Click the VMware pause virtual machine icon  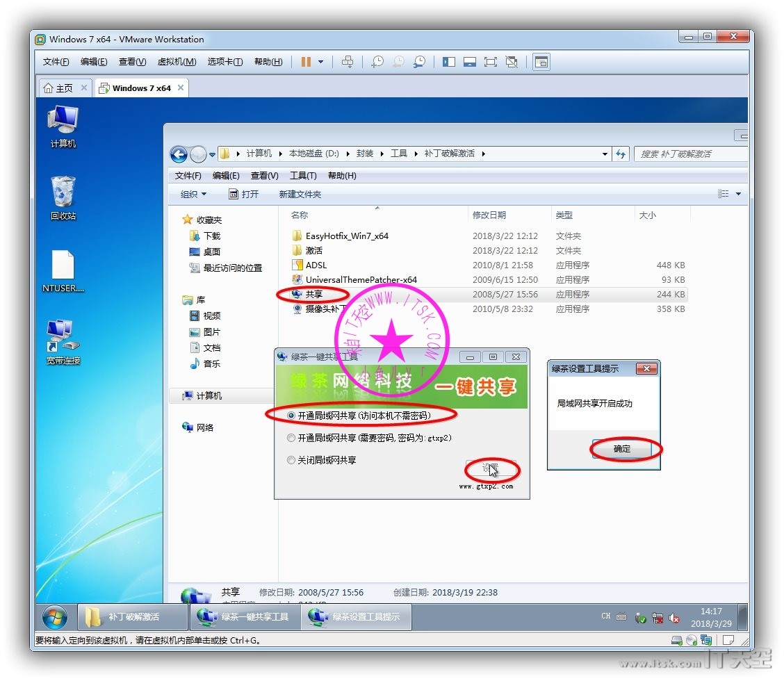pos(306,62)
